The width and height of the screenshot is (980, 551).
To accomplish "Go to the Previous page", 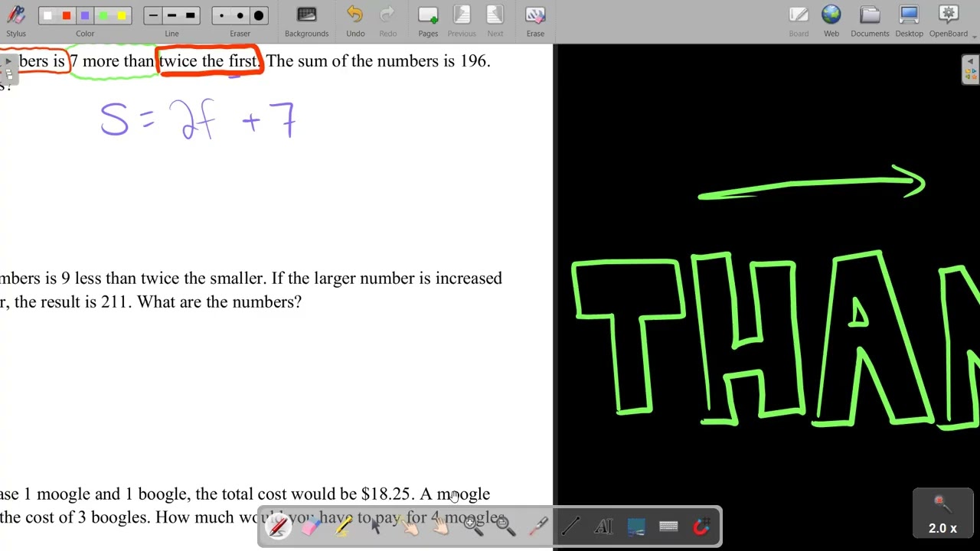I will [462, 21].
